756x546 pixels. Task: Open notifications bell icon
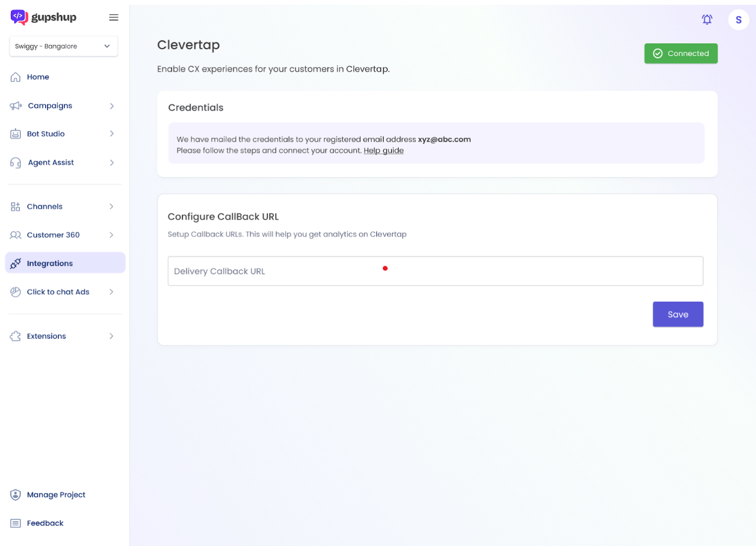point(707,20)
